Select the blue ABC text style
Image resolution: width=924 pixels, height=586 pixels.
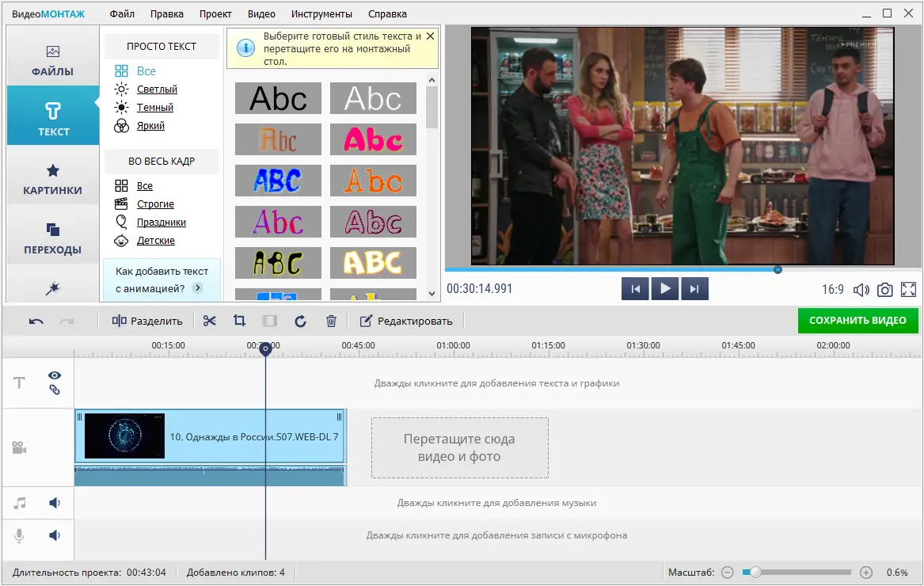(278, 181)
